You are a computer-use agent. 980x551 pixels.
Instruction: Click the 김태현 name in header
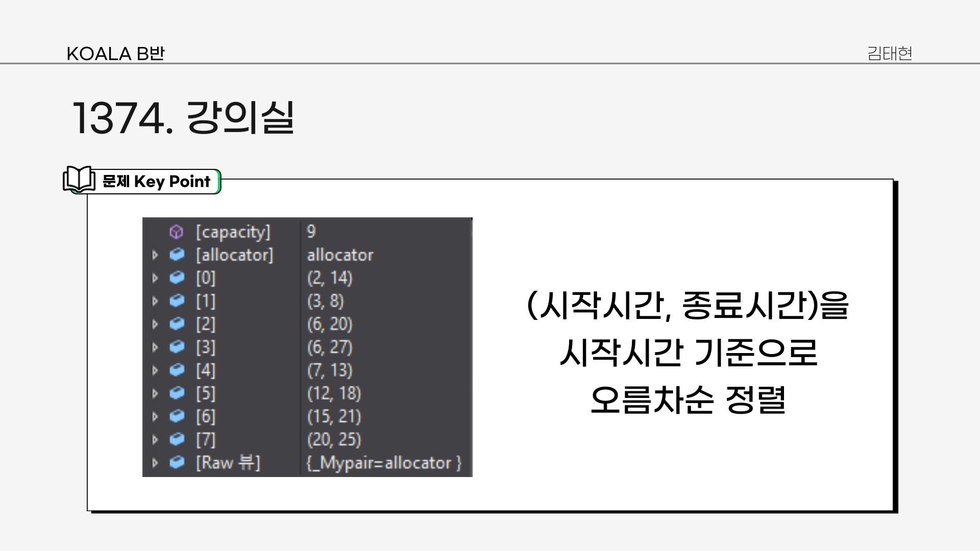(x=890, y=53)
